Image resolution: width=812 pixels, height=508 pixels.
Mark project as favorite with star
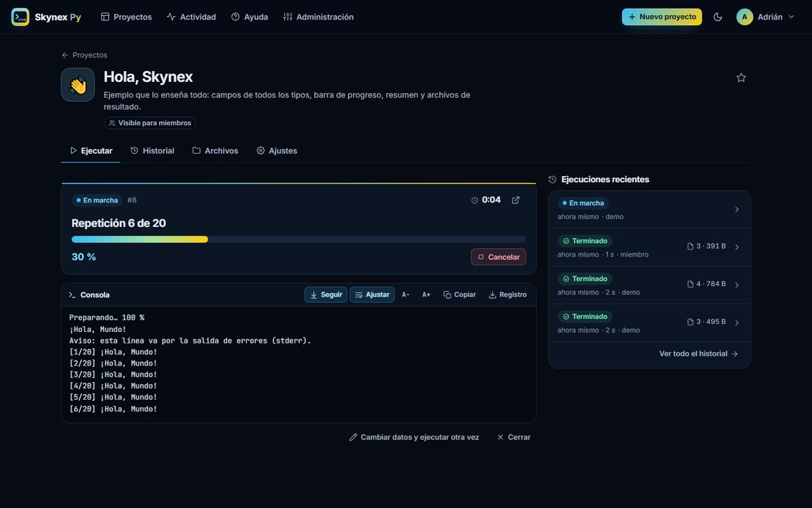point(741,77)
